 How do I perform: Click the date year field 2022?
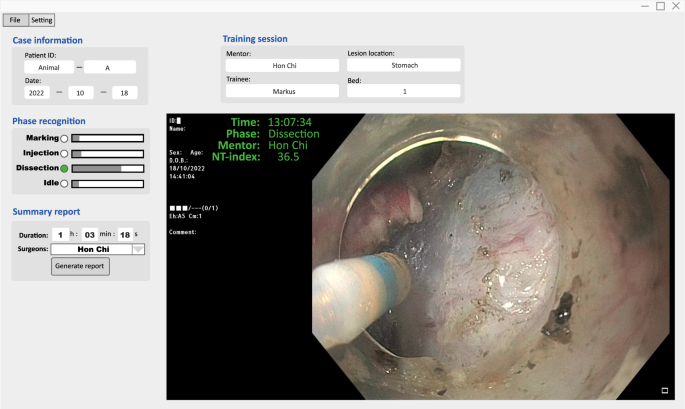pos(36,92)
